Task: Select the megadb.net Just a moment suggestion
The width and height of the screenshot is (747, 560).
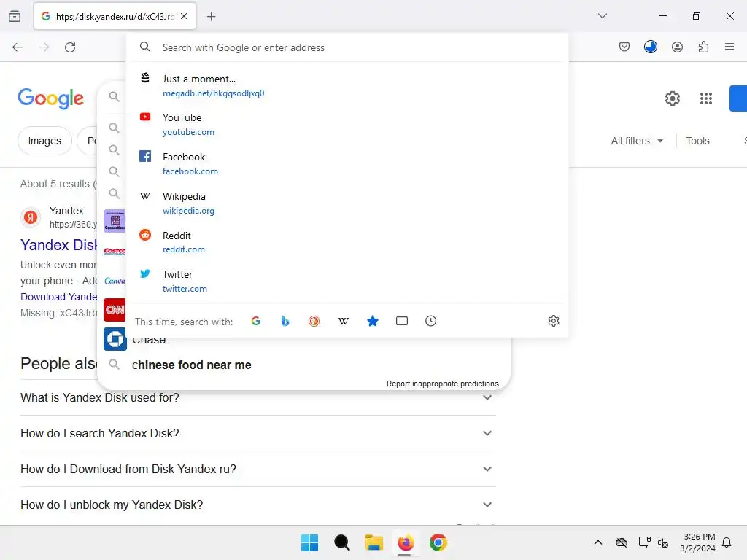Action: 348,86
